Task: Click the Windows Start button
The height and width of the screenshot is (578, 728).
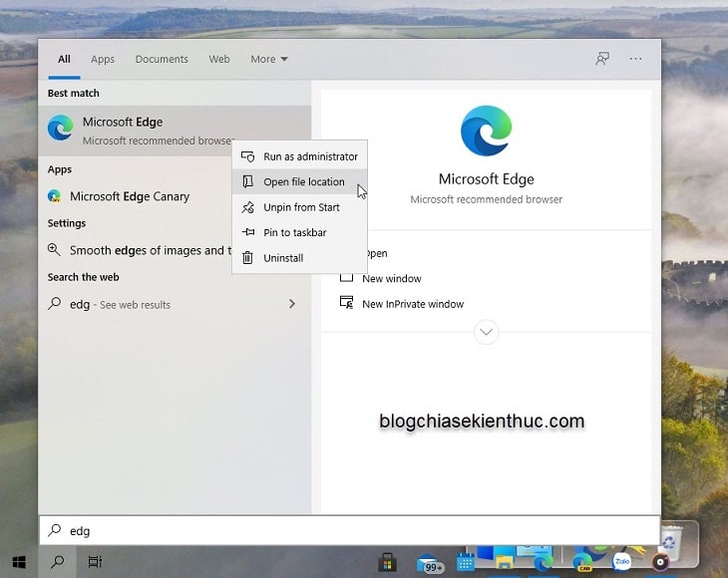Action: [x=19, y=562]
